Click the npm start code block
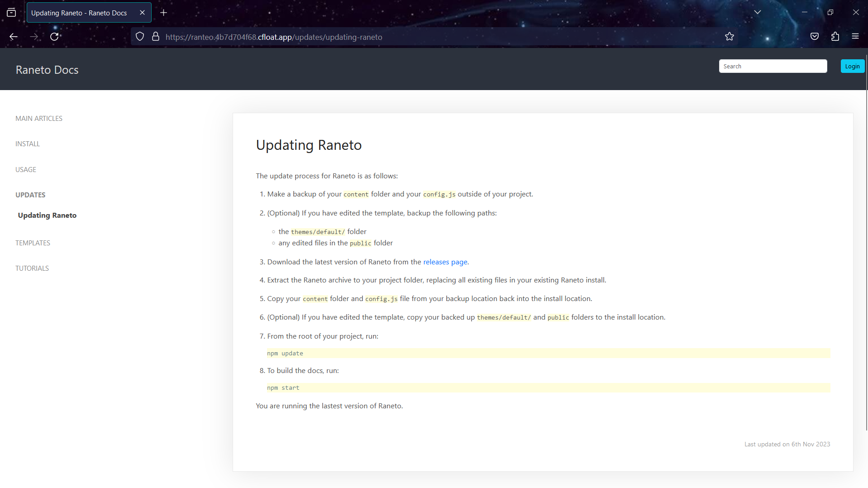Image resolution: width=868 pixels, height=488 pixels. pyautogui.click(x=548, y=388)
